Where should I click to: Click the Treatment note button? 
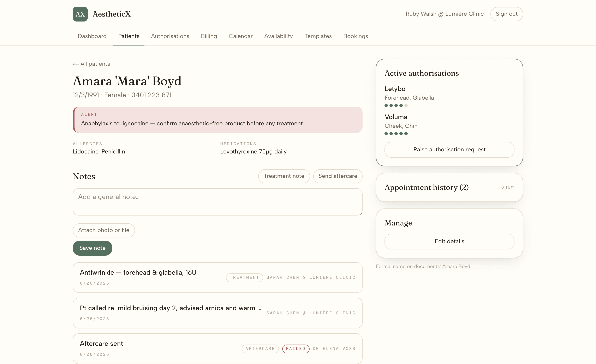(284, 176)
